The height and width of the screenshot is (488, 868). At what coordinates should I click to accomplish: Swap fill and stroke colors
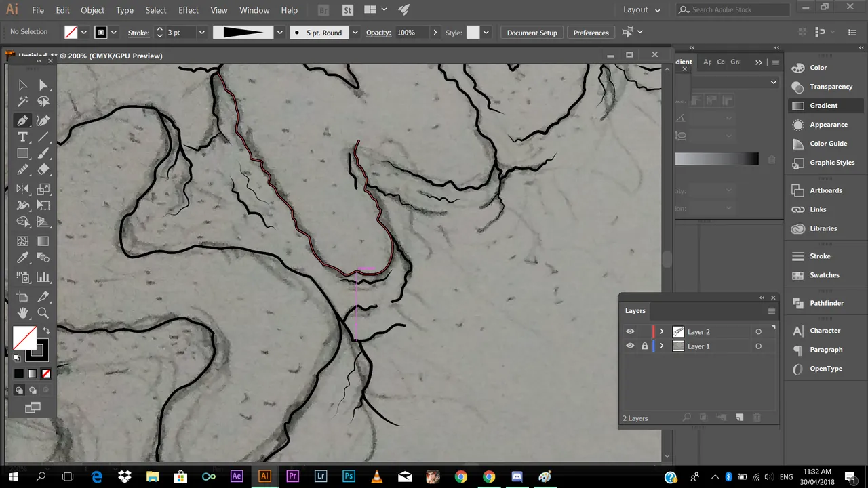[46, 331]
